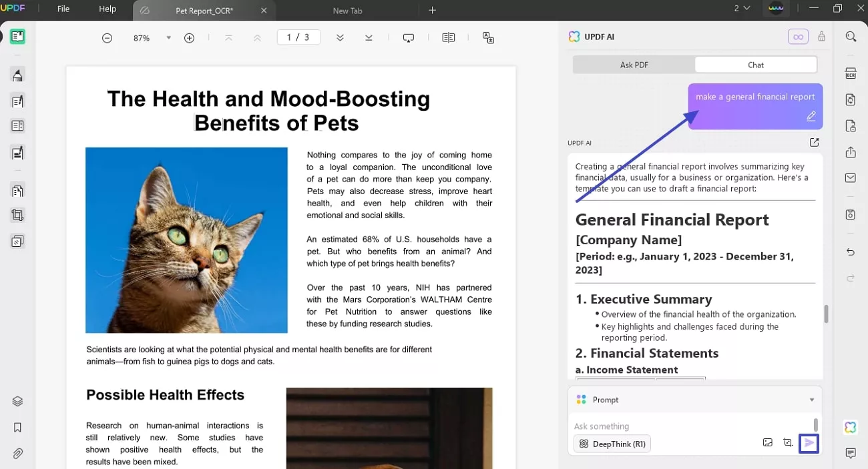The height and width of the screenshot is (469, 868).
Task: Open the Attachments paperclip panel
Action: click(x=17, y=454)
